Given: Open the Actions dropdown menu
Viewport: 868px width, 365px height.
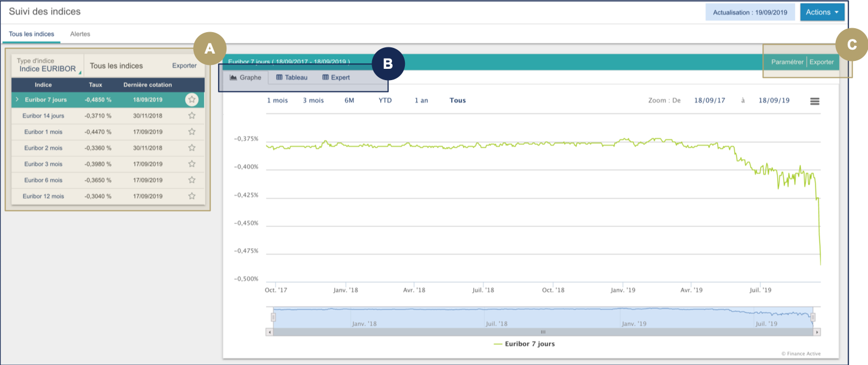Looking at the screenshot, I should 822,11.
